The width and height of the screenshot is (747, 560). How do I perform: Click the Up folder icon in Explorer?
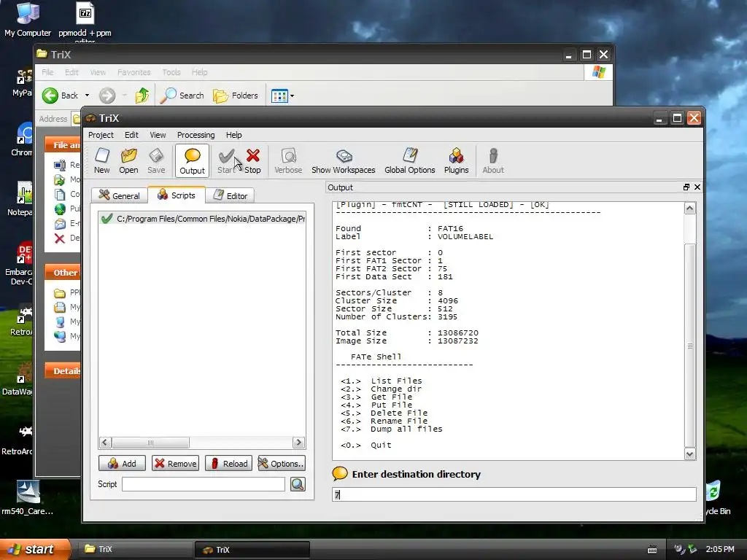coord(142,96)
